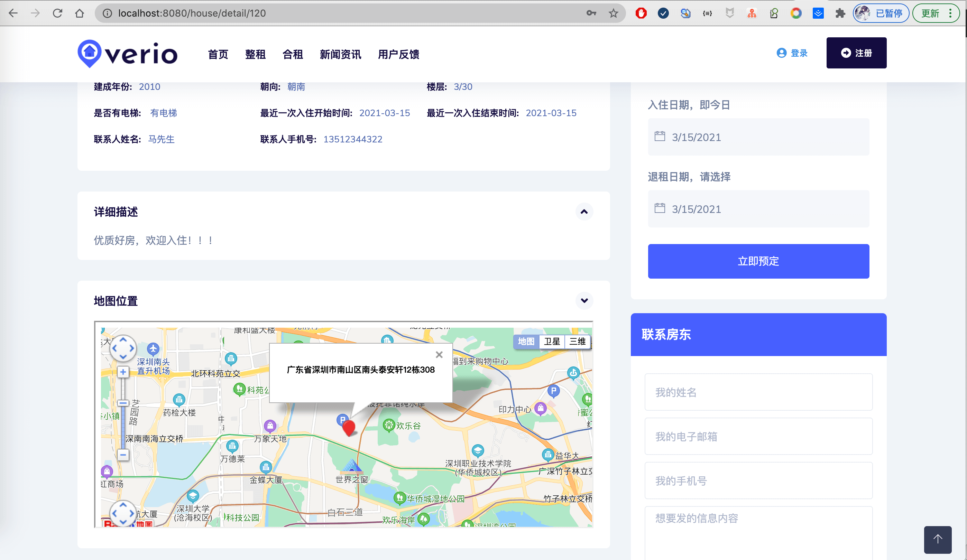
Task: Open the 整租 navigation menu item
Action: [255, 55]
